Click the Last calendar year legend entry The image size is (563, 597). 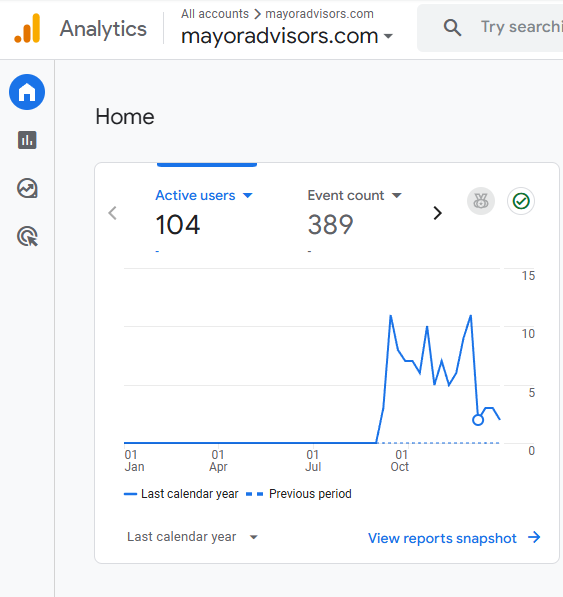(x=181, y=494)
